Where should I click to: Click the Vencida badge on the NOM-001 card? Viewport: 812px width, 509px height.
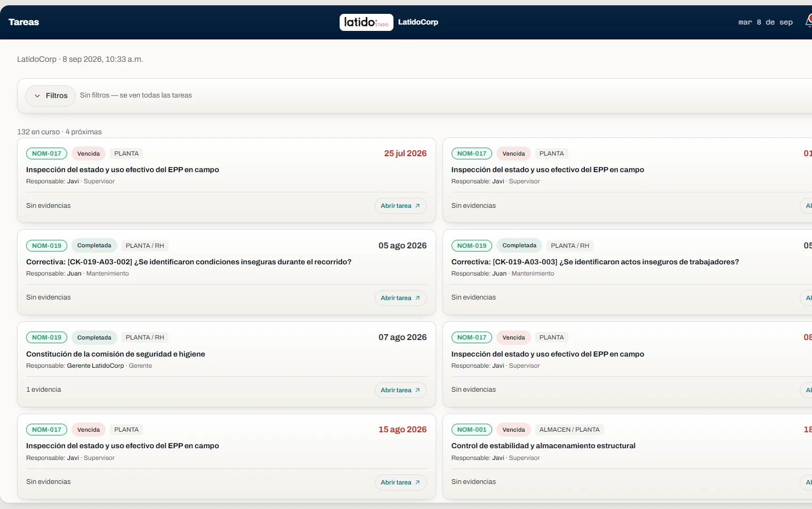(x=514, y=430)
